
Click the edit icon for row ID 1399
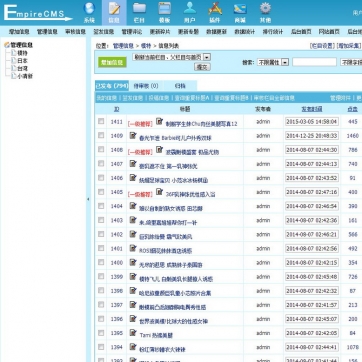pos(133,277)
